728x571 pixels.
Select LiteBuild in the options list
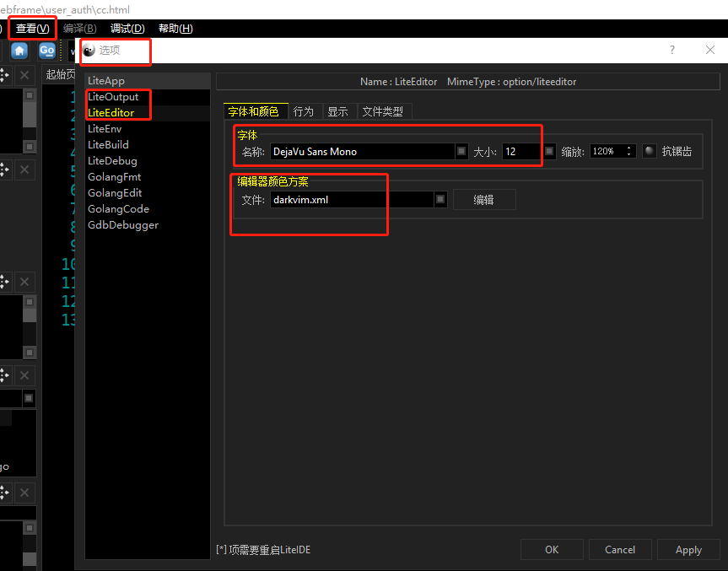tap(148, 145)
